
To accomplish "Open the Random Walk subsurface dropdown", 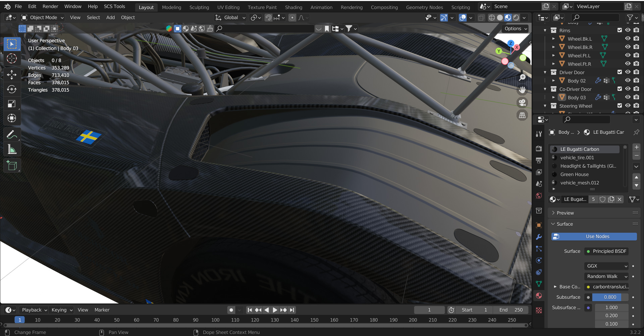I will (606, 276).
